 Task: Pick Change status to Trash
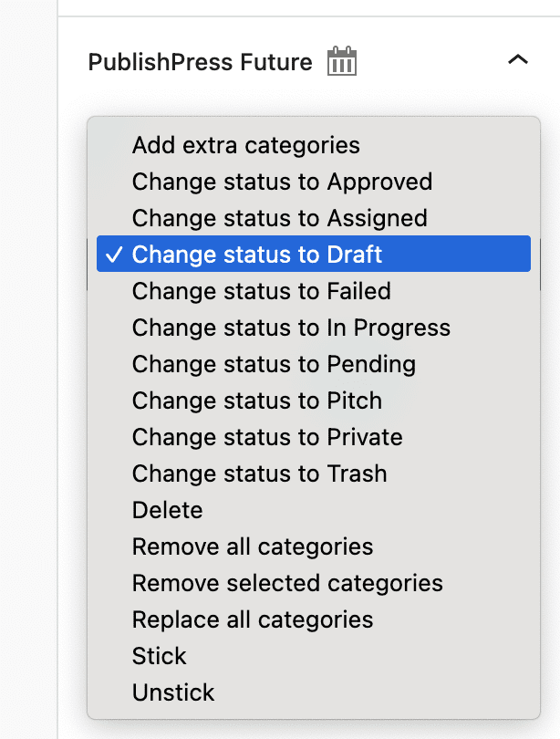click(x=259, y=474)
